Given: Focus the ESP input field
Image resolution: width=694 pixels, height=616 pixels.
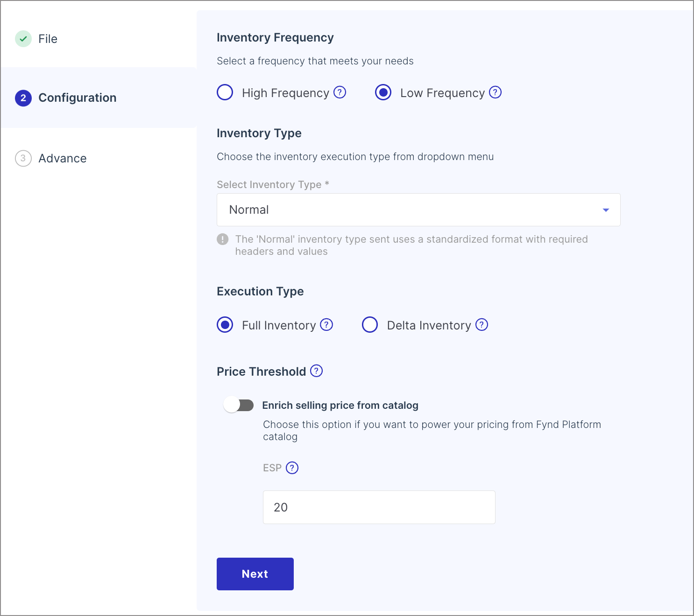Looking at the screenshot, I should click(x=379, y=507).
